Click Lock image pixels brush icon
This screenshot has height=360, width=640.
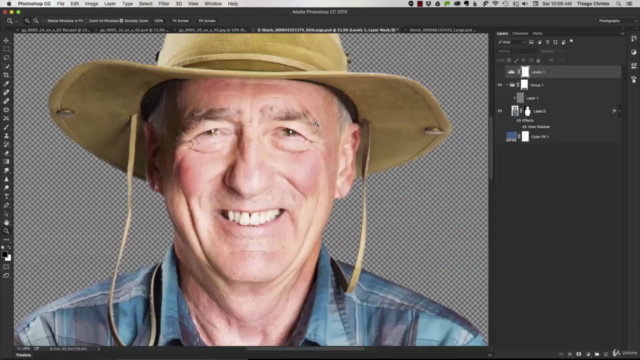tap(516, 60)
